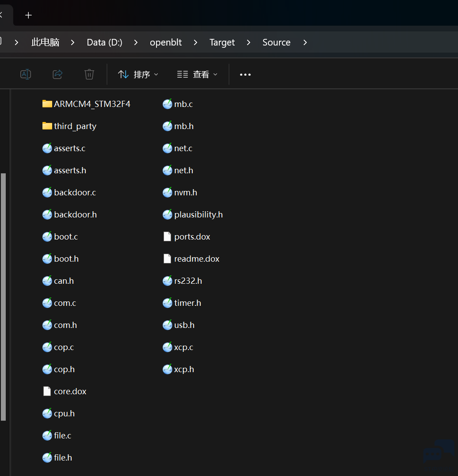Click xcp.c file name
The image size is (458, 476).
point(183,347)
